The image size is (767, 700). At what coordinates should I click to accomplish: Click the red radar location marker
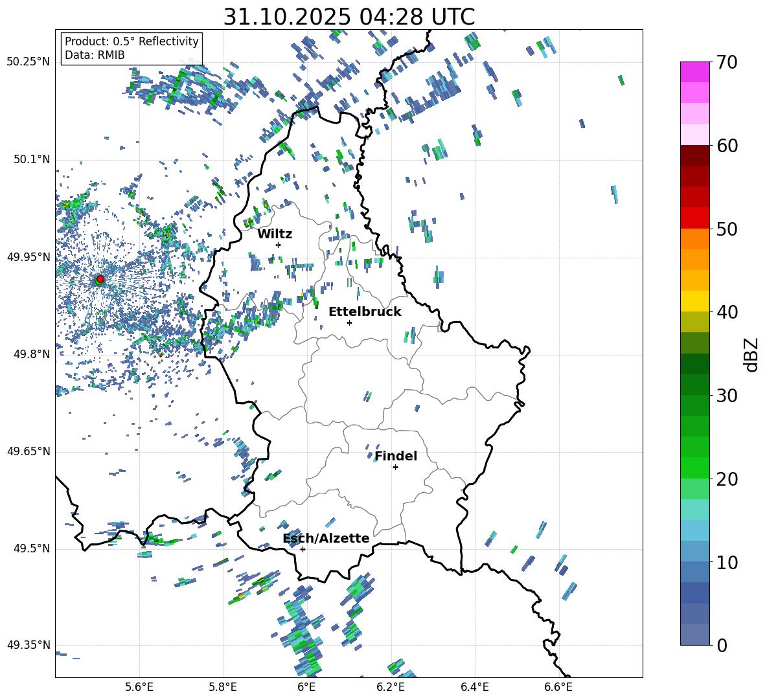coord(100,278)
